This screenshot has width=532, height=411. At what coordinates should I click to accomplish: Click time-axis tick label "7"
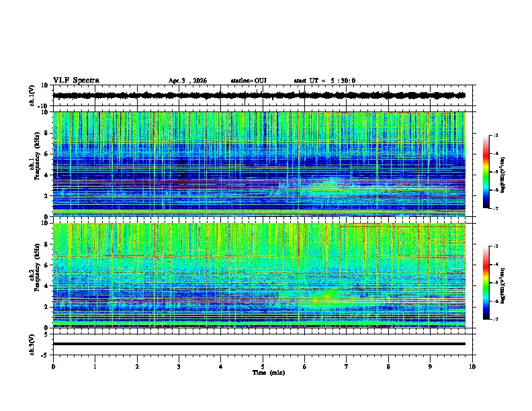[347, 367]
